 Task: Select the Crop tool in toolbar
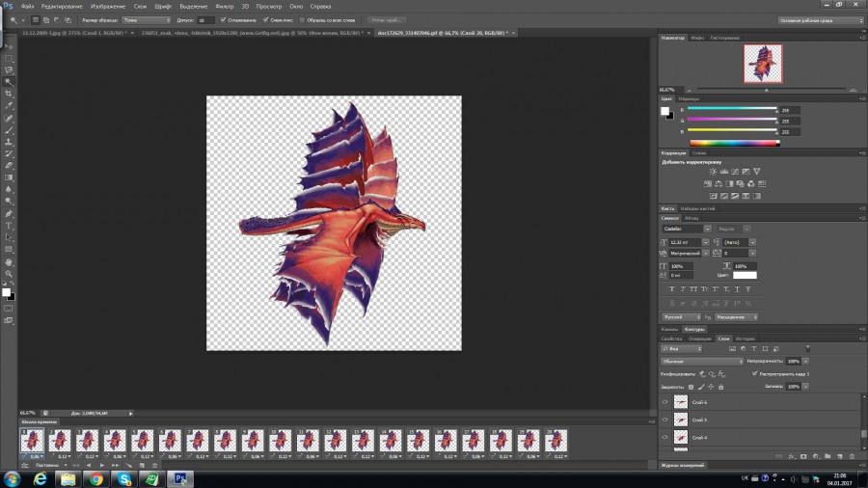point(9,95)
